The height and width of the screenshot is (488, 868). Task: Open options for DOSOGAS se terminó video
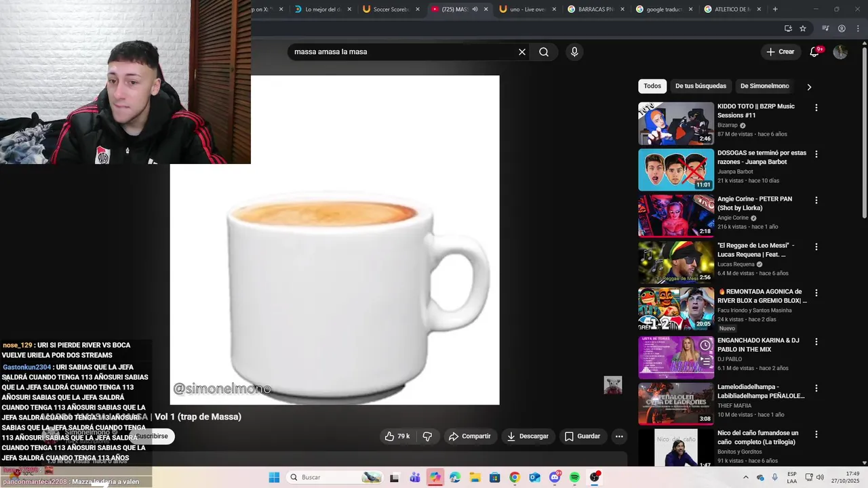coord(816,154)
